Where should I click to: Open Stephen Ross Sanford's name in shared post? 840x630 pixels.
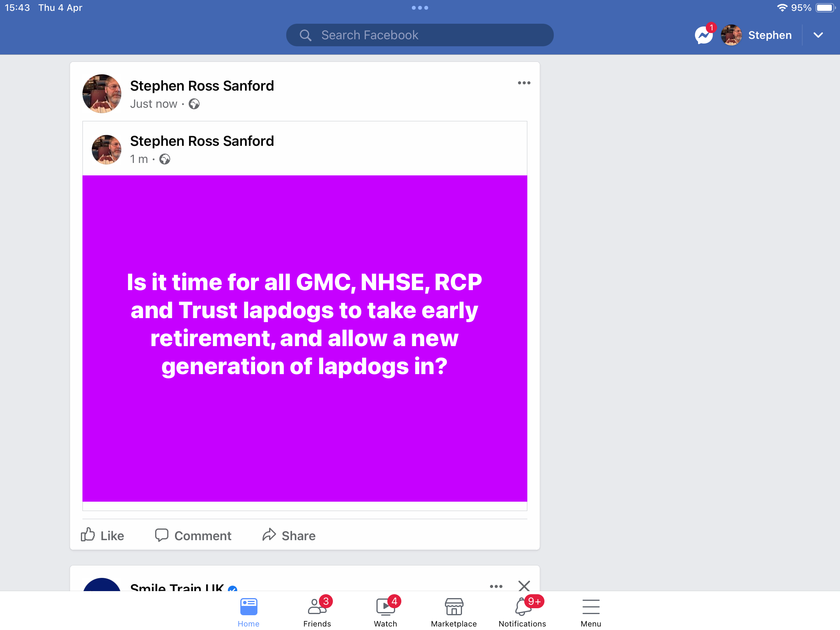coord(202,141)
